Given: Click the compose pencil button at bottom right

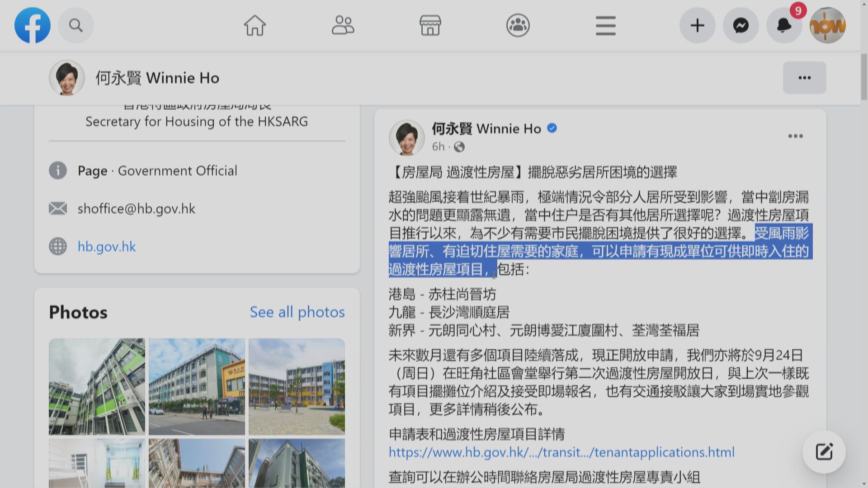Looking at the screenshot, I should (824, 451).
